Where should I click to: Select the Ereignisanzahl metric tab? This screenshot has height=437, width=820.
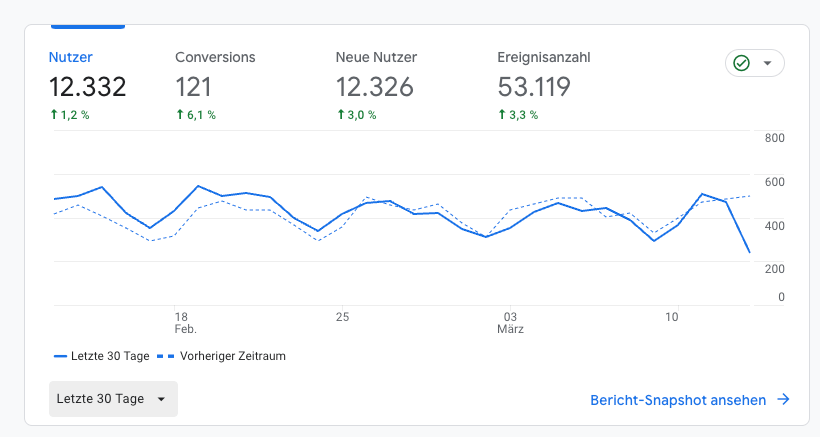544,84
